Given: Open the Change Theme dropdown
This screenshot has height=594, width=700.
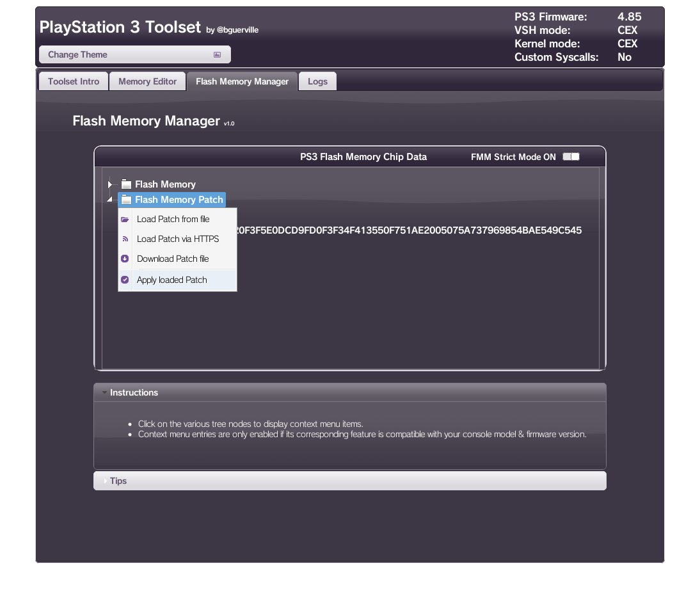Looking at the screenshot, I should tap(135, 54).
